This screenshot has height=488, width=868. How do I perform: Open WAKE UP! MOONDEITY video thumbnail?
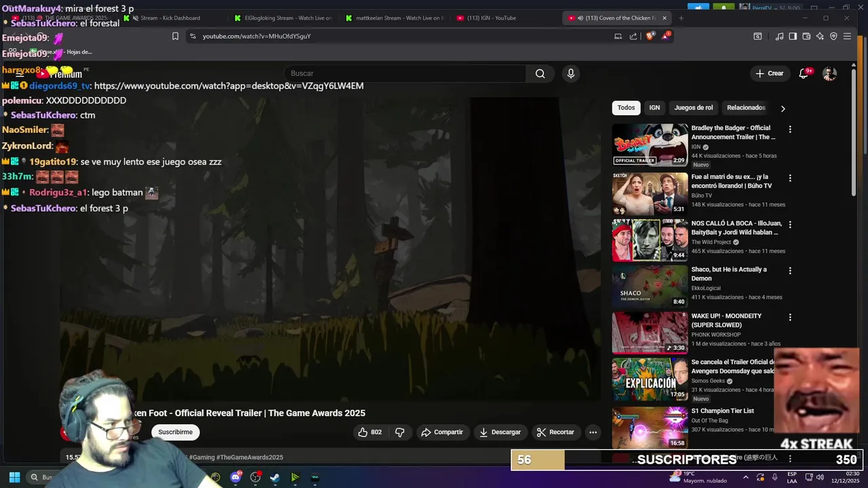tap(650, 333)
